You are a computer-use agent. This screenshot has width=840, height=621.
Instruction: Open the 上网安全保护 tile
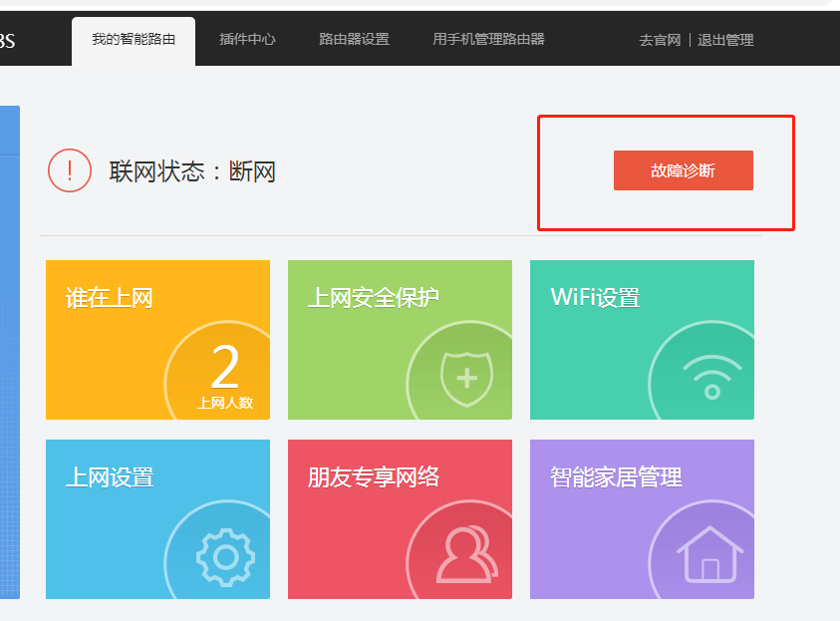click(401, 340)
